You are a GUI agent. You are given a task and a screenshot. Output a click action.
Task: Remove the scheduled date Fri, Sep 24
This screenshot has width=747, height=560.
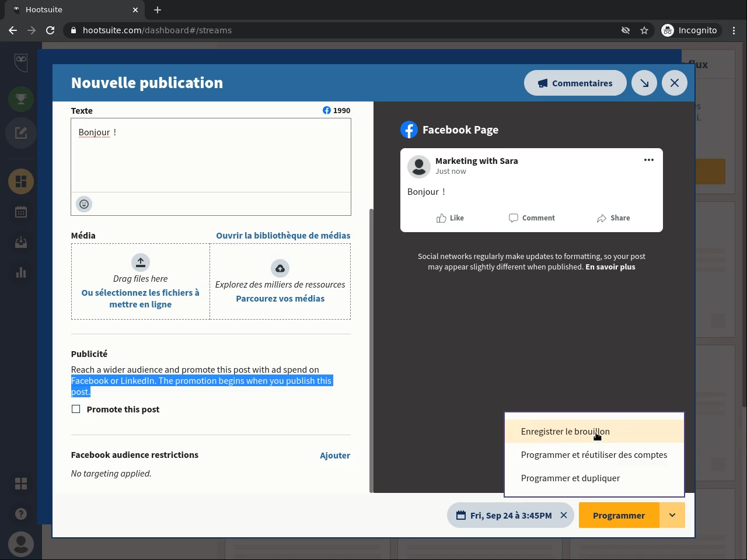pyautogui.click(x=564, y=515)
